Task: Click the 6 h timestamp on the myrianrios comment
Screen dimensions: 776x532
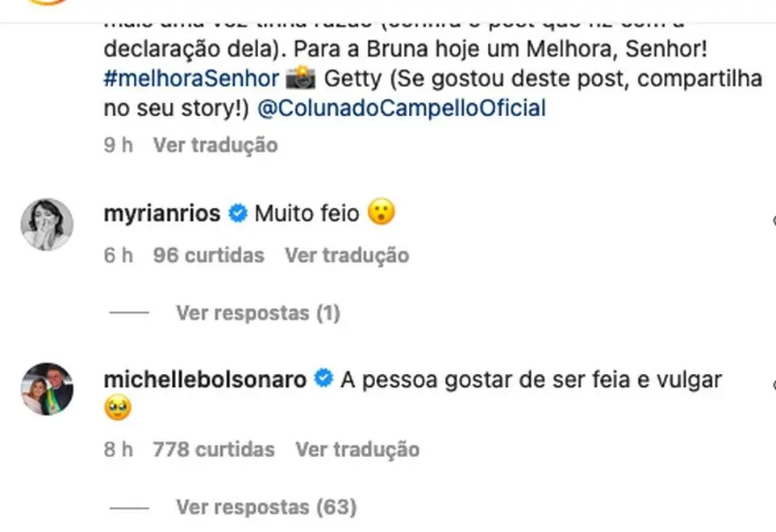Action: [118, 256]
